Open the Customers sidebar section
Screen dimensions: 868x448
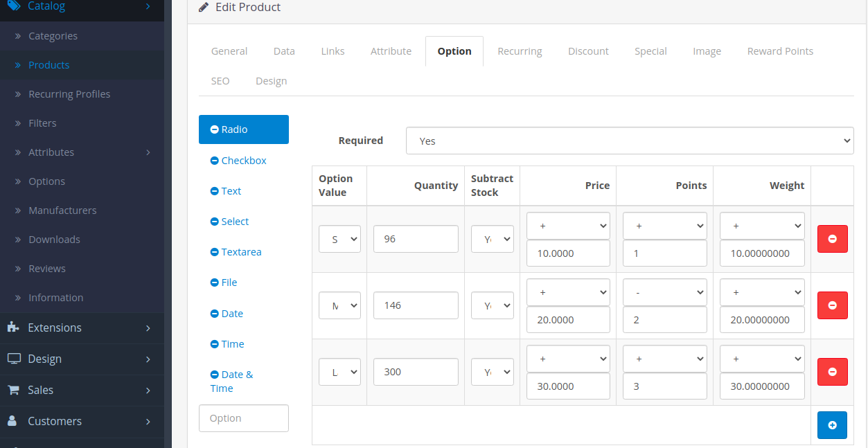53,421
